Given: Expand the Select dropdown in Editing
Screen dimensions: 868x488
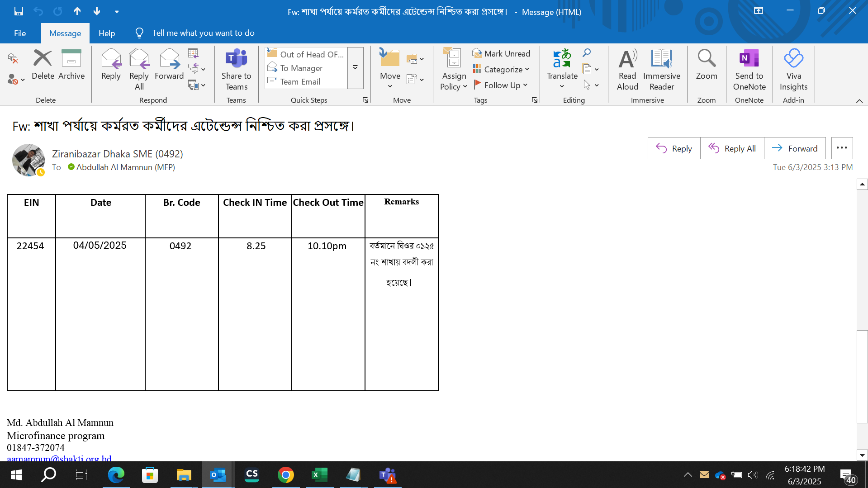Looking at the screenshot, I should click(x=591, y=85).
